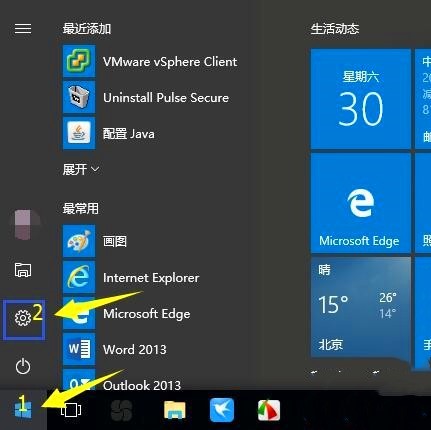The height and width of the screenshot is (430, 431).
Task: Open the calendar tile showing 星期六 30
Action: pos(360,99)
